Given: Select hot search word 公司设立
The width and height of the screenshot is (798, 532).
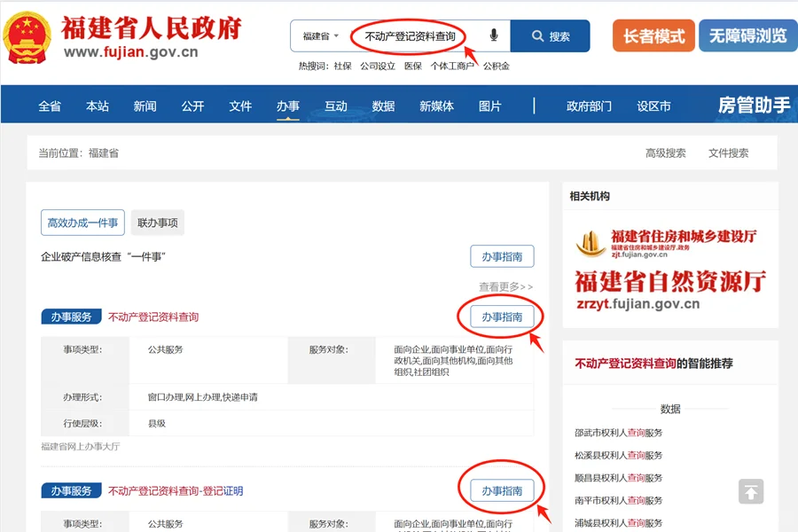Looking at the screenshot, I should [x=378, y=66].
